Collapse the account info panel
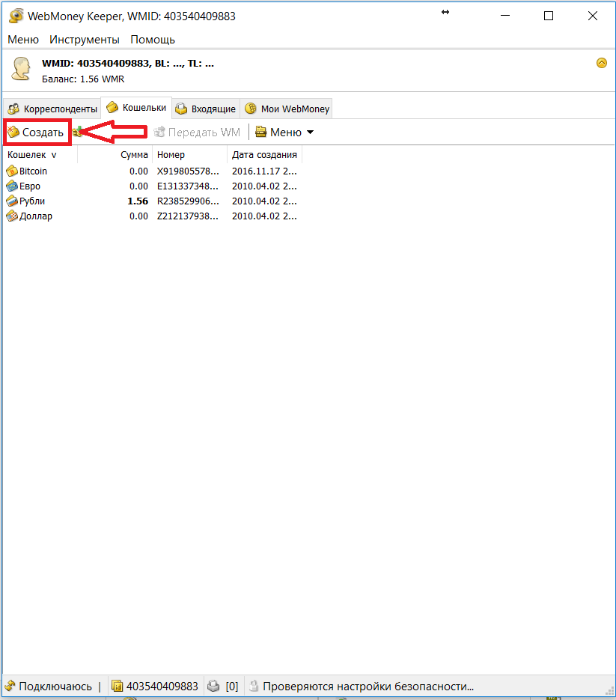This screenshot has height=700, width=616. click(x=601, y=64)
